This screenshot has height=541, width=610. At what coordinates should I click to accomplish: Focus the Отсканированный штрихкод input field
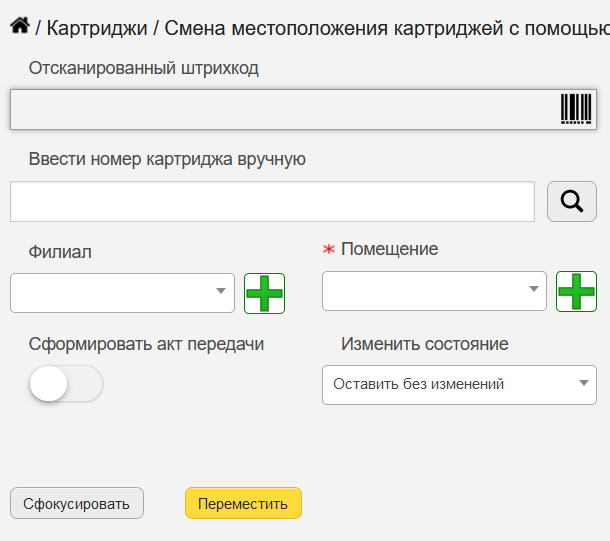pyautogui.click(x=303, y=109)
